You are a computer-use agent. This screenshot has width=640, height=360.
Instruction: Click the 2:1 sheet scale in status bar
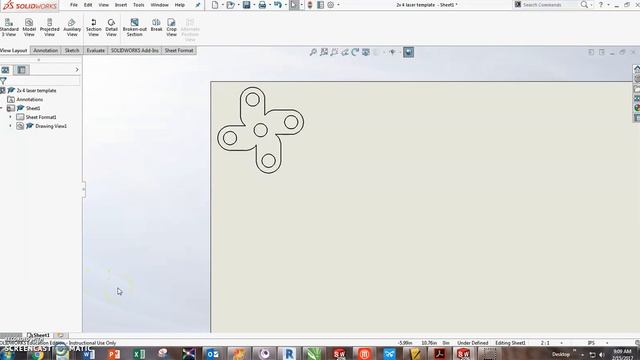click(545, 343)
